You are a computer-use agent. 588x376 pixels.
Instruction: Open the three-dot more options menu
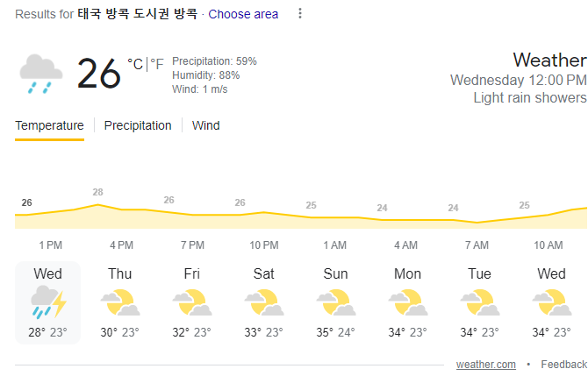point(300,14)
